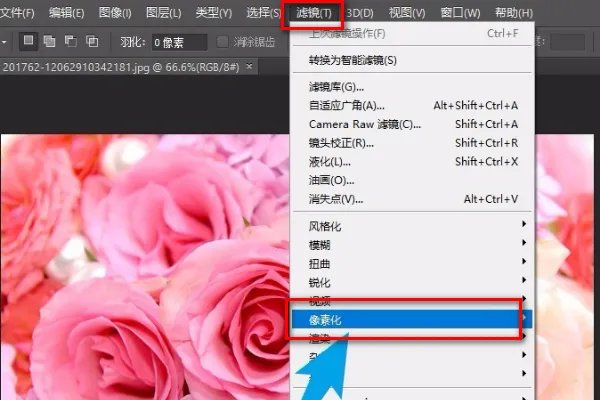The height and width of the screenshot is (400, 600).
Task: Open the 视图(V) menu
Action: point(407,13)
